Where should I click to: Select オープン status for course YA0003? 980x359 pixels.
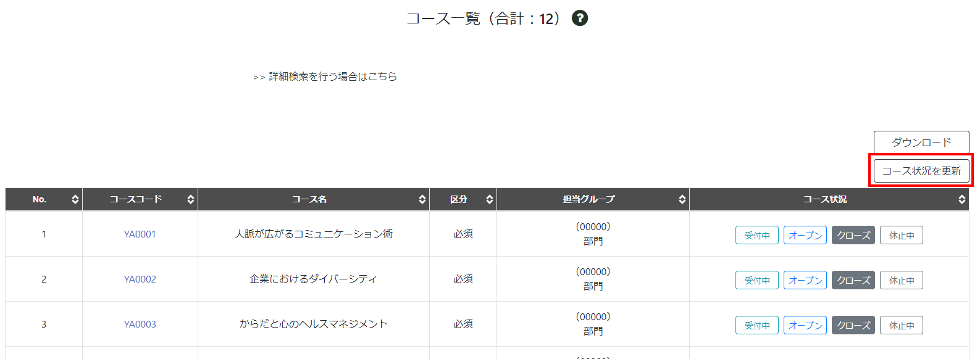tap(805, 325)
